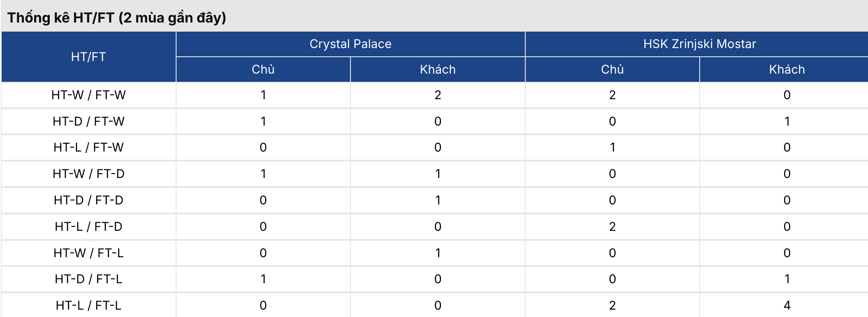Select the HT-W / FT-L row label
The height and width of the screenshot is (317, 868).
88,253
